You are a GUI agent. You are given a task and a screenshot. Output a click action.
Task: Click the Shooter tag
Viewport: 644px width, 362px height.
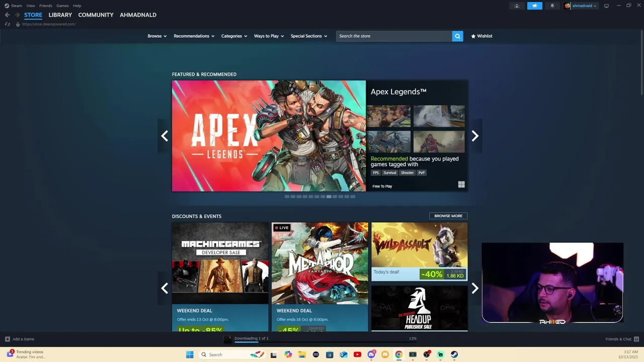(408, 172)
